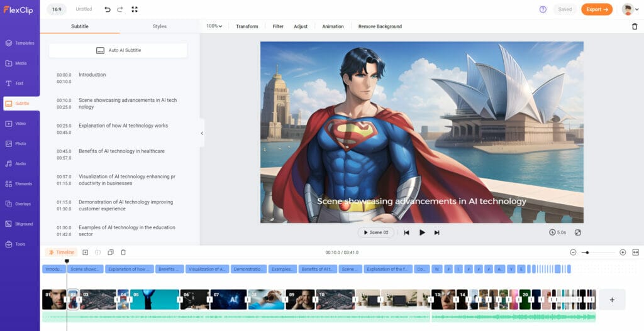Image resolution: width=644 pixels, height=331 pixels.
Task: Select scene 07 AI thumbnail in timeline
Action: 228,300
